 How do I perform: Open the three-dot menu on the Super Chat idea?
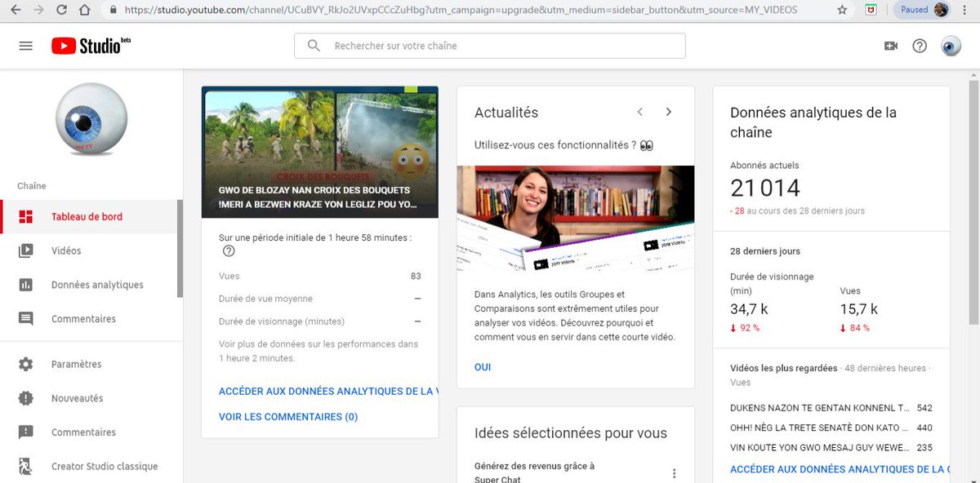click(x=675, y=473)
